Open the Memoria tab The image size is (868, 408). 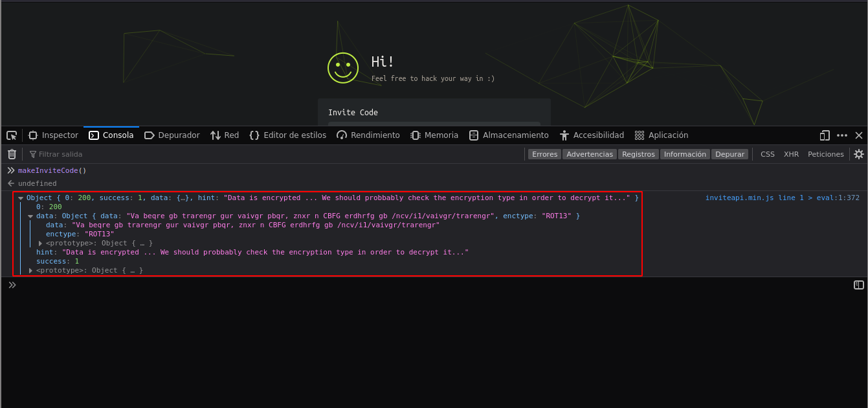tap(434, 135)
